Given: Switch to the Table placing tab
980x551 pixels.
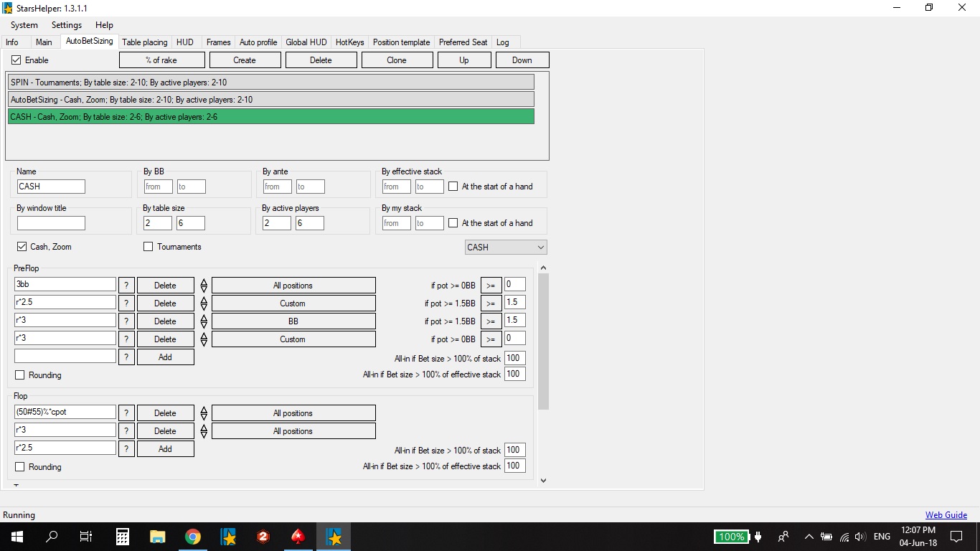Looking at the screenshot, I should tap(145, 42).
